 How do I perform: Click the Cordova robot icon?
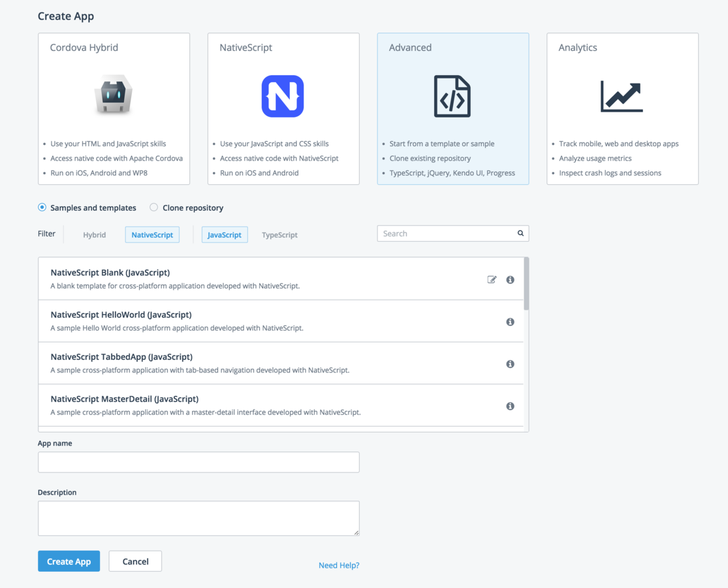[114, 94]
